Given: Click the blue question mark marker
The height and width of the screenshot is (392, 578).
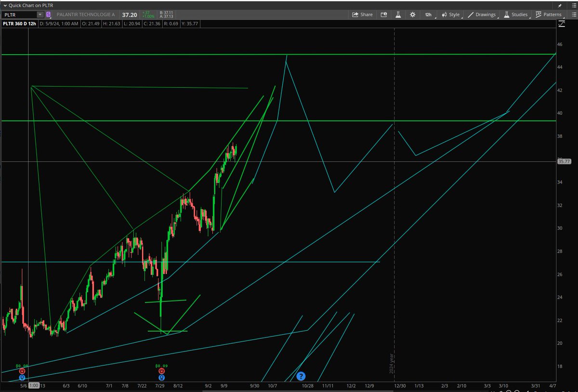Looking at the screenshot, I should [x=301, y=376].
